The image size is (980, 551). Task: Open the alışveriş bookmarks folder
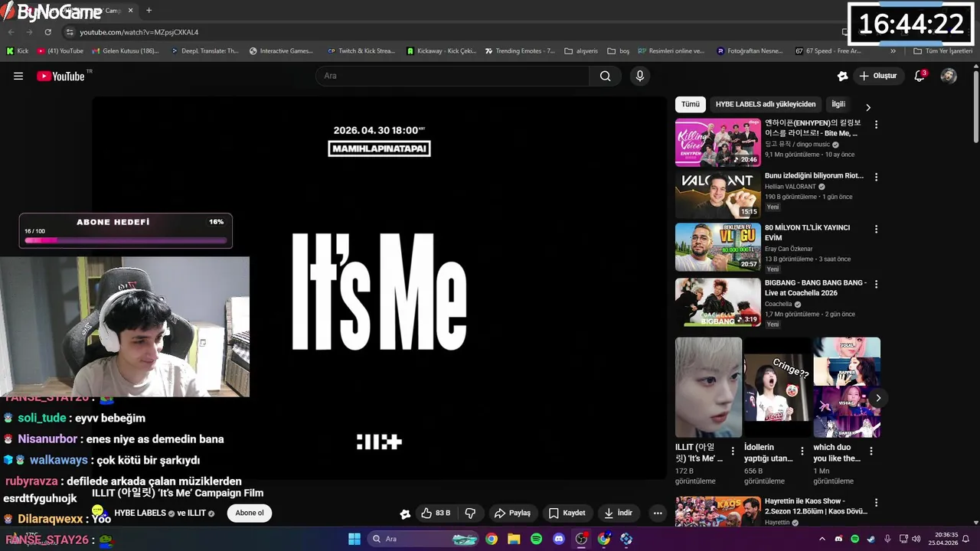[581, 51]
